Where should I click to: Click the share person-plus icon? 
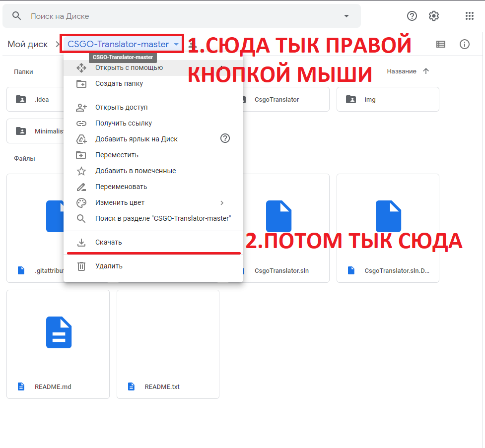tap(81, 107)
